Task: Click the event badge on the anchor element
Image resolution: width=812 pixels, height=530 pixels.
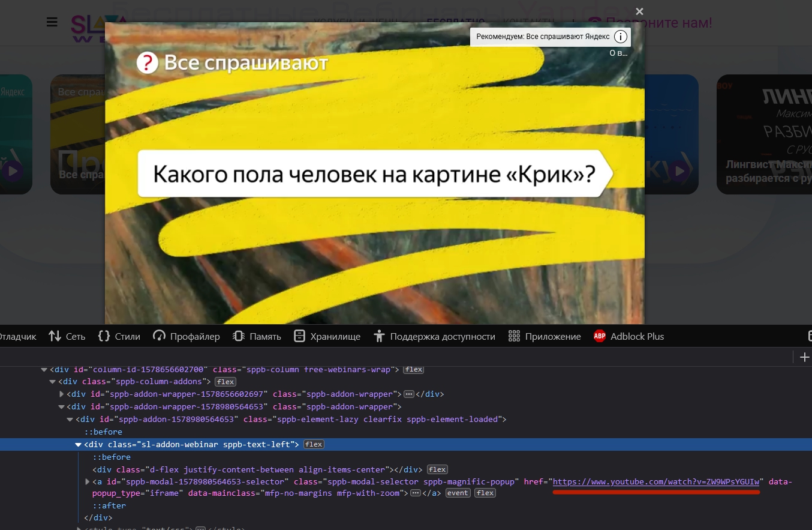Action: click(458, 493)
